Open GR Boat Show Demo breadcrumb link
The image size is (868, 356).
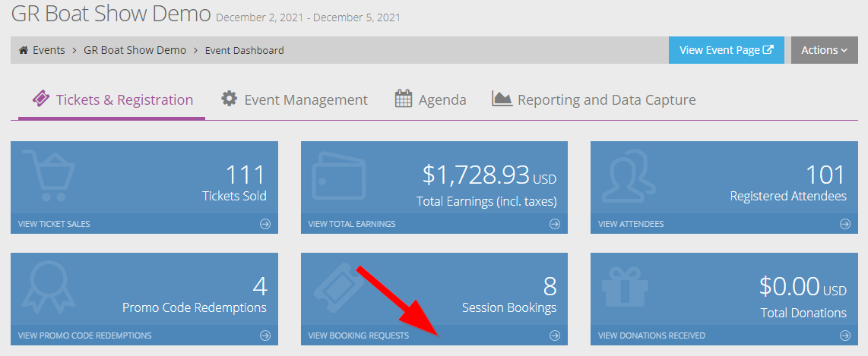(135, 50)
